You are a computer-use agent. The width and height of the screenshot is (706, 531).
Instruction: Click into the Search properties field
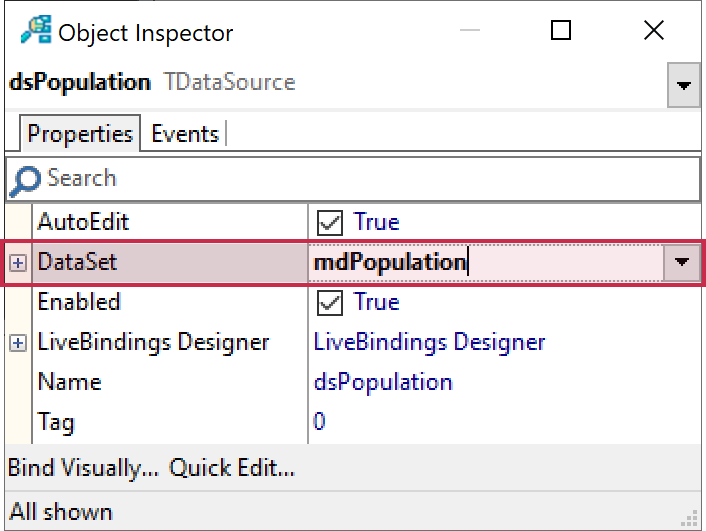[370, 179]
